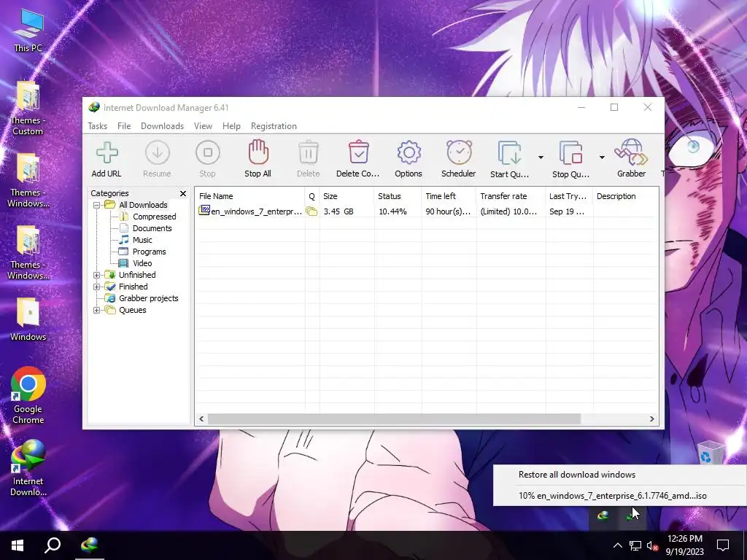Click the Add URL toolbar icon
Screen dimensions: 747x560
pos(107,153)
